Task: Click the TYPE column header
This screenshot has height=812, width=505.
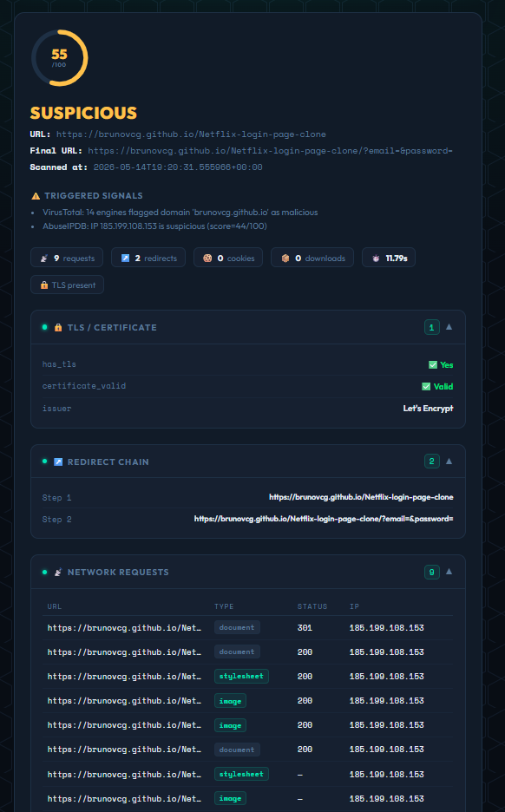Action: [224, 606]
